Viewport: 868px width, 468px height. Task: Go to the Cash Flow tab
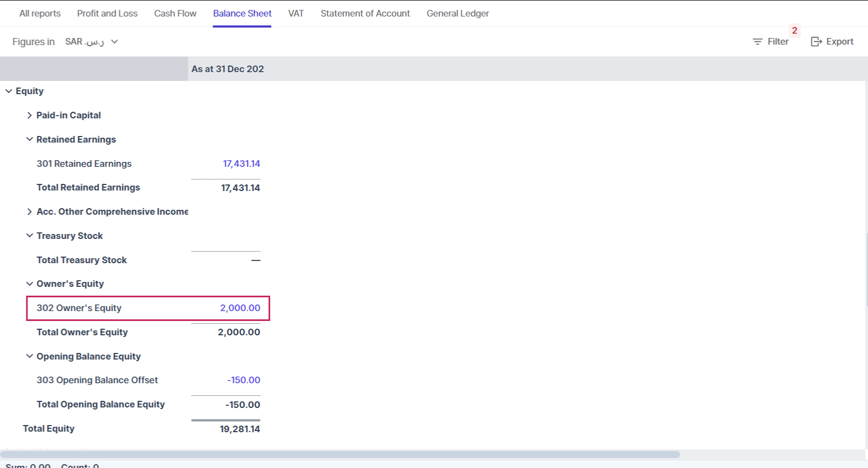pos(175,13)
